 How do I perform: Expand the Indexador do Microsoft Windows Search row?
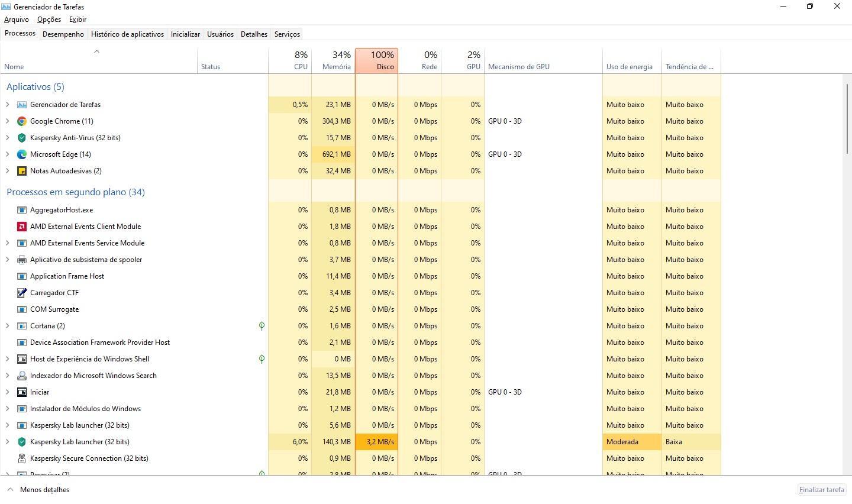pos(7,376)
